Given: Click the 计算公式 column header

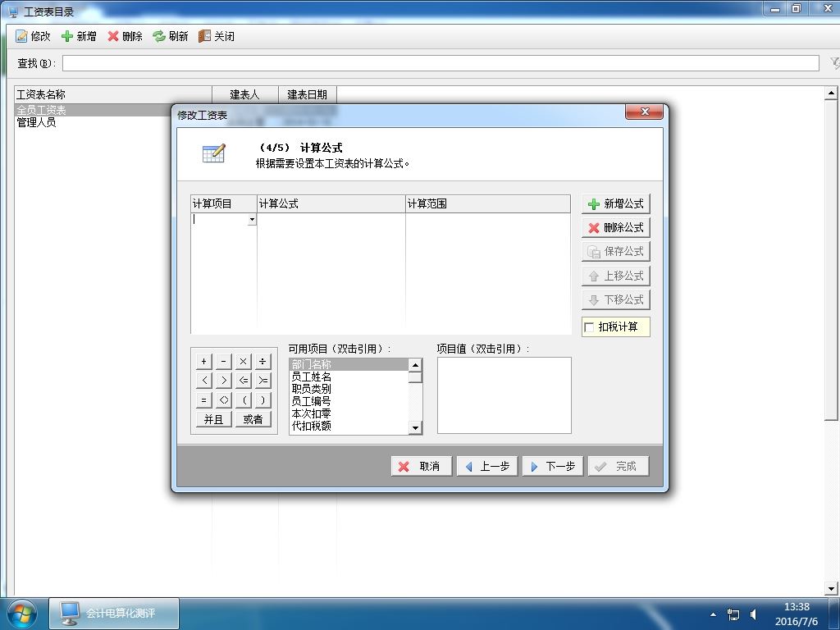Looking at the screenshot, I should pyautogui.click(x=331, y=204).
